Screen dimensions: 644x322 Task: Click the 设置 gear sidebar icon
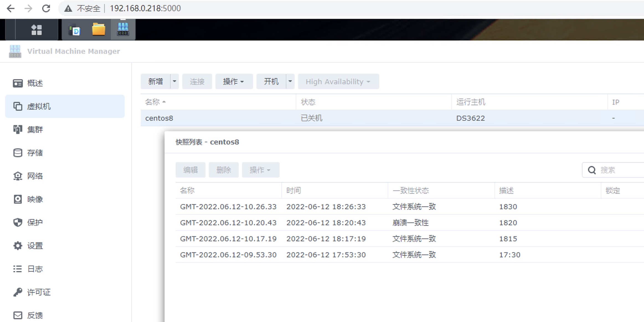18,246
